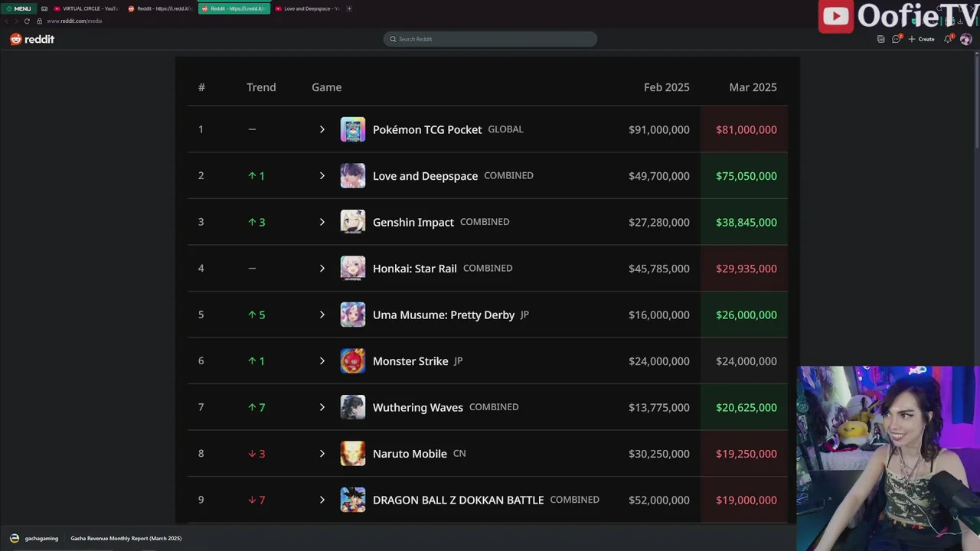This screenshot has width=980, height=551.
Task: Click the Feb 2025 column header
Action: pos(667,87)
